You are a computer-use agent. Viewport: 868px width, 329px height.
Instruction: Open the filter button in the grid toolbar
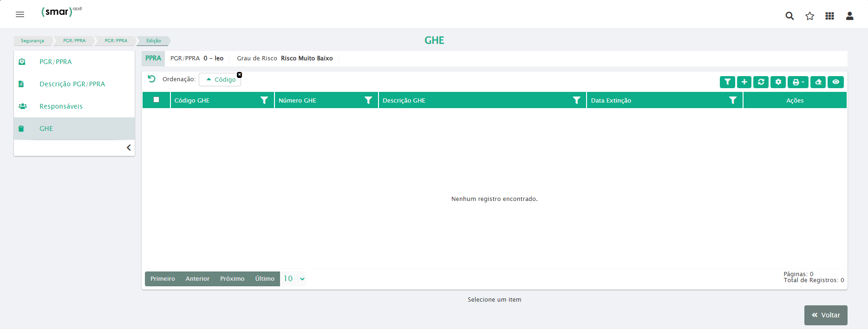coord(727,82)
